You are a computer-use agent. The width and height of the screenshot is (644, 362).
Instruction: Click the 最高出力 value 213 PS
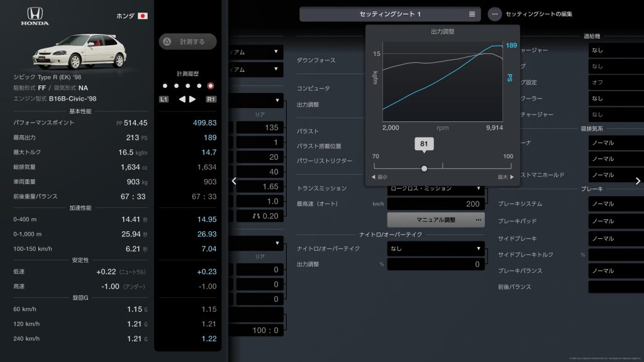[136, 138]
